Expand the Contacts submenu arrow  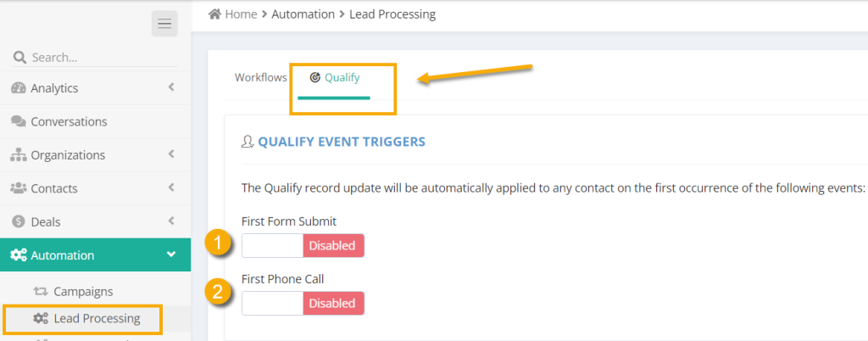point(171,187)
